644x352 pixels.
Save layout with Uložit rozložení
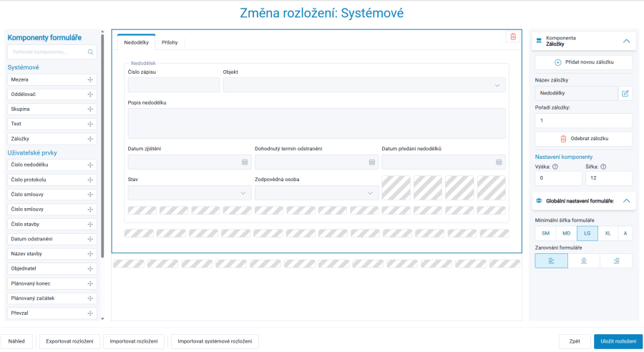point(618,341)
